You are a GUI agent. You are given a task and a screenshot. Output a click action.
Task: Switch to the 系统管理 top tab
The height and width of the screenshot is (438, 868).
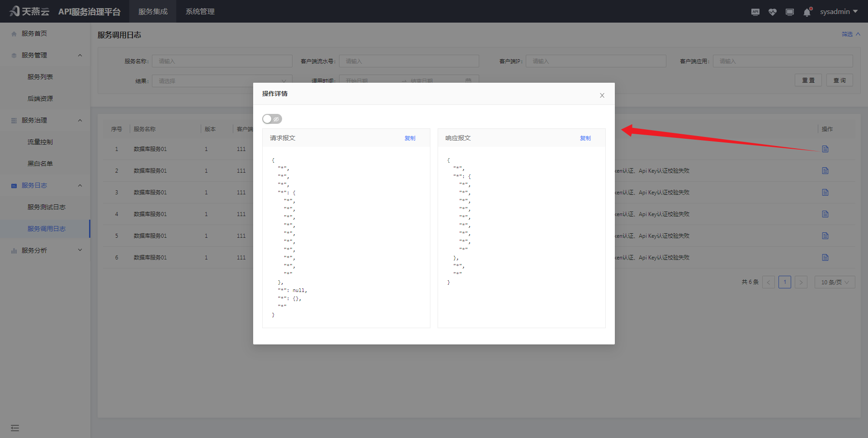[x=200, y=12]
